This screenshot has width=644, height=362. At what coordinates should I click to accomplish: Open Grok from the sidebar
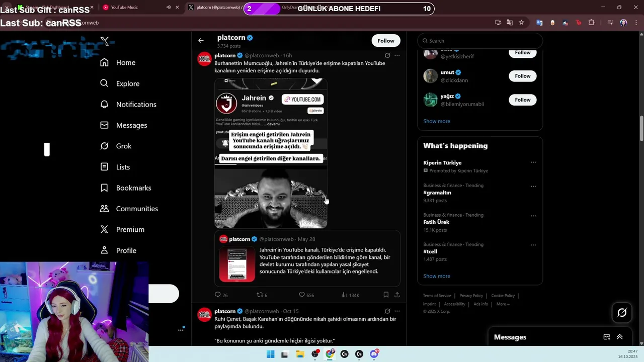(116, 146)
